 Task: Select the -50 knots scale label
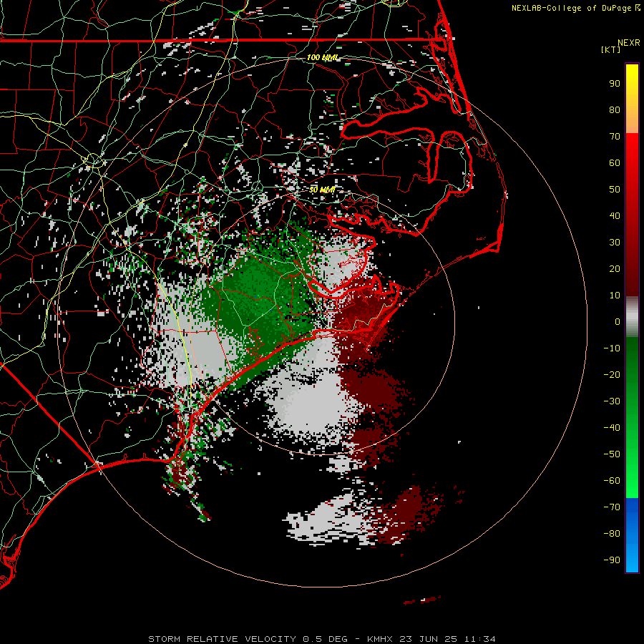(x=612, y=454)
